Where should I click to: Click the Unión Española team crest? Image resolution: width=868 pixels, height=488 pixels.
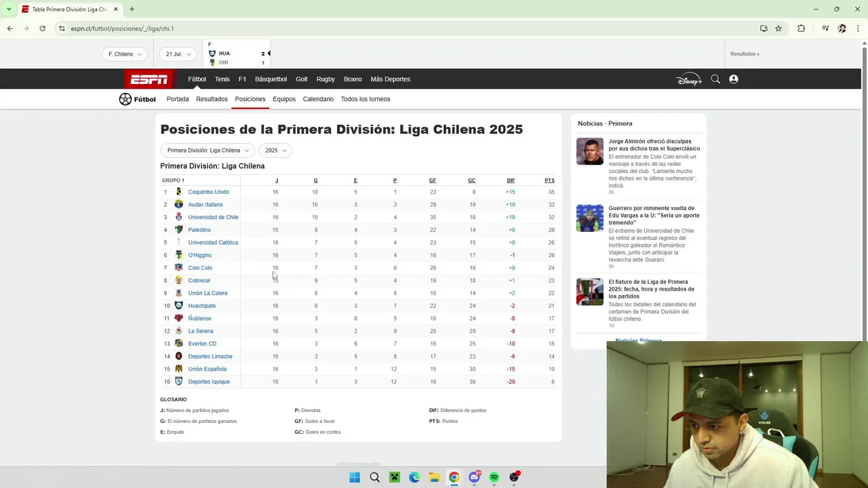coord(179,369)
